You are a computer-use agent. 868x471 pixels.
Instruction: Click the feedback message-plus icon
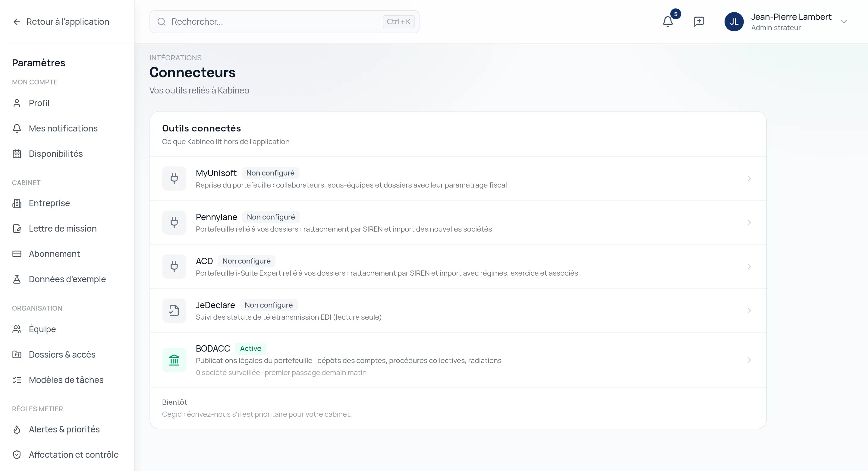coord(699,22)
